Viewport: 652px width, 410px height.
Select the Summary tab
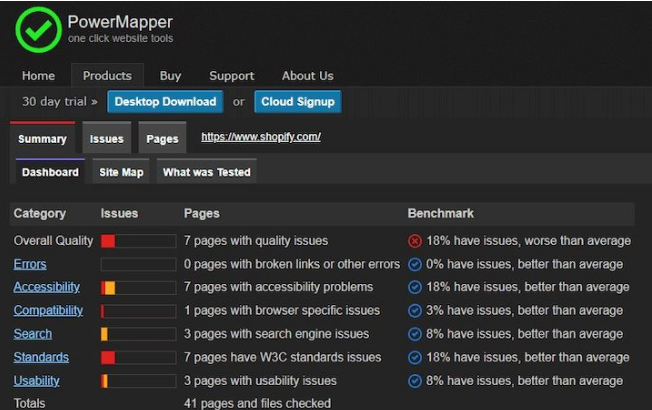tap(42, 138)
